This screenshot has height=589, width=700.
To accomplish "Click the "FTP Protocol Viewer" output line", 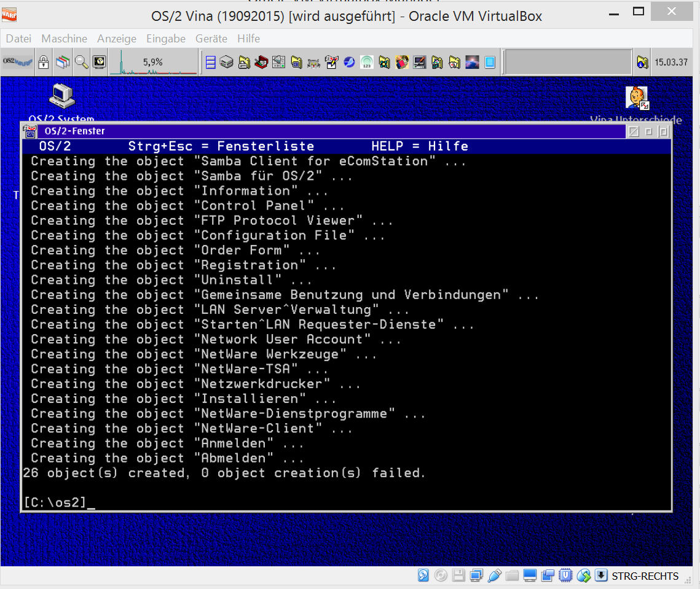I will click(x=212, y=220).
